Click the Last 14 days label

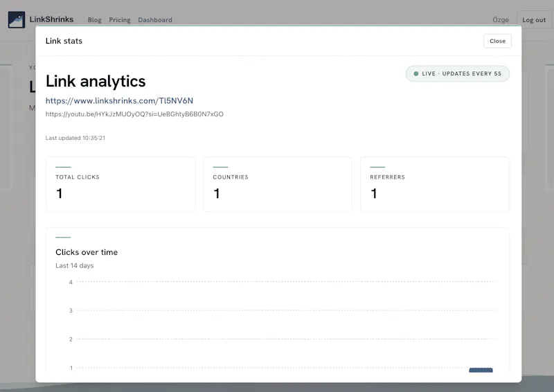[x=75, y=265]
